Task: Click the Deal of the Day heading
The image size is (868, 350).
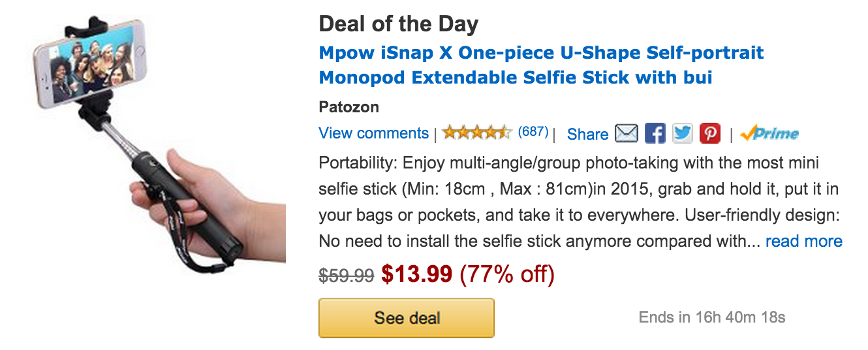Action: tap(398, 25)
